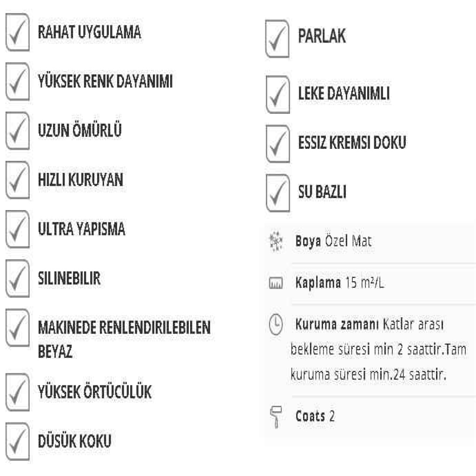Image resolution: width=476 pixels, height=476 pixels.
Task: Toggle the SILINEBILIR checkbox
Action: [18, 280]
